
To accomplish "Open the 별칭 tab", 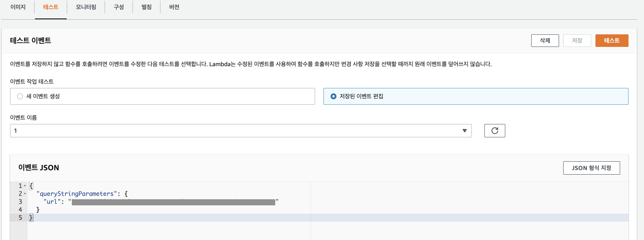I will [146, 7].
